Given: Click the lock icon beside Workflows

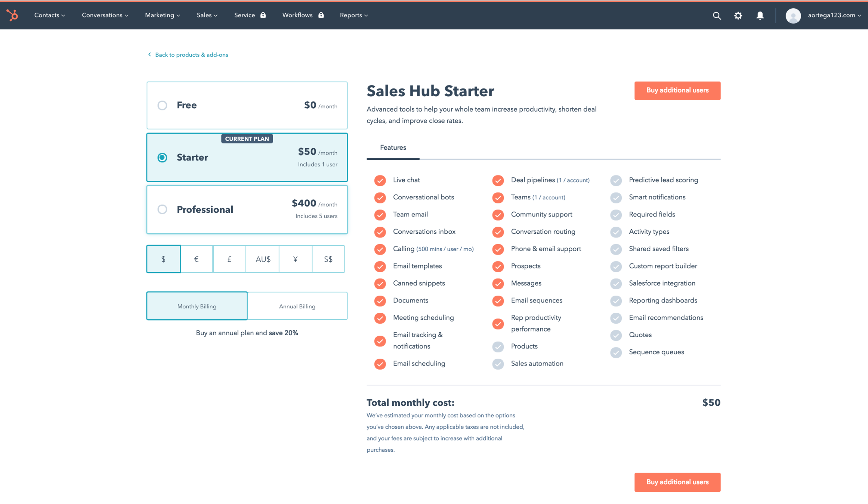Looking at the screenshot, I should (x=321, y=15).
